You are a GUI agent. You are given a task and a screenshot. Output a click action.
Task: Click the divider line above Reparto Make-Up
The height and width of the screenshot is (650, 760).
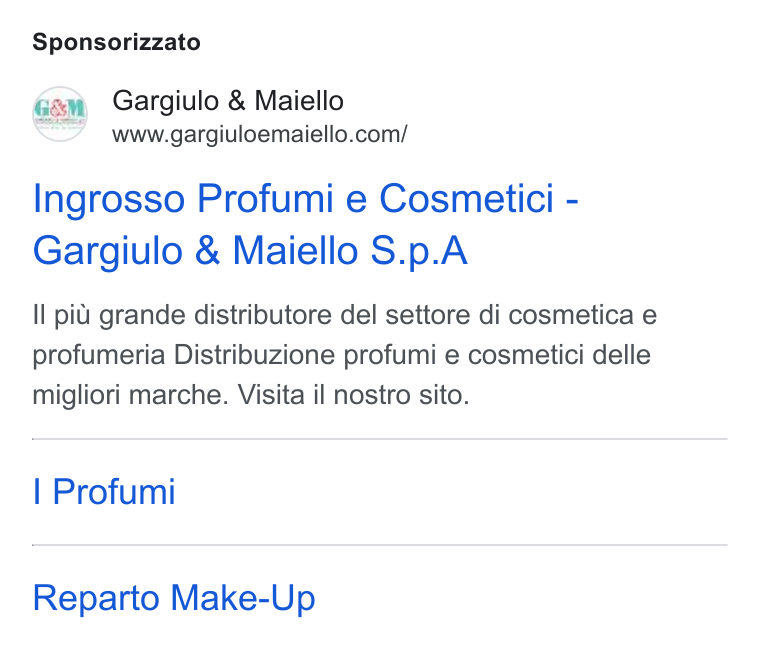[x=380, y=545]
